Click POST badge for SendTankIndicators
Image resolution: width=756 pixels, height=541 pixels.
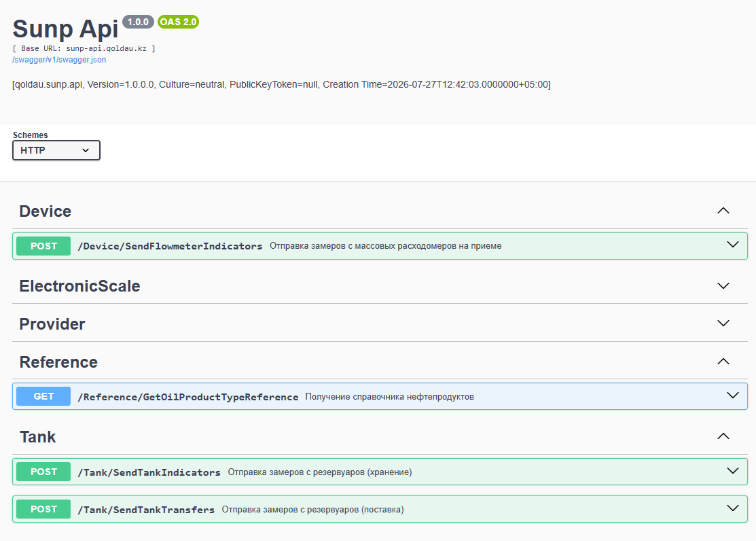[43, 472]
